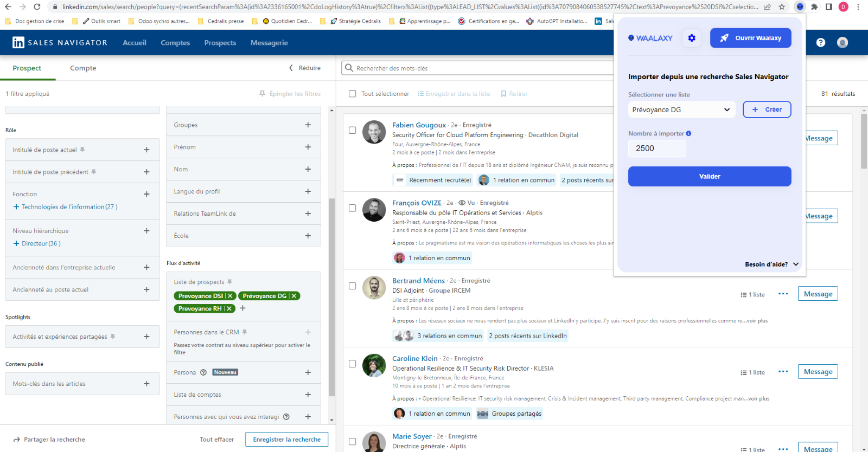
Task: Remove Prevoyance RH list tag
Action: pos(229,308)
